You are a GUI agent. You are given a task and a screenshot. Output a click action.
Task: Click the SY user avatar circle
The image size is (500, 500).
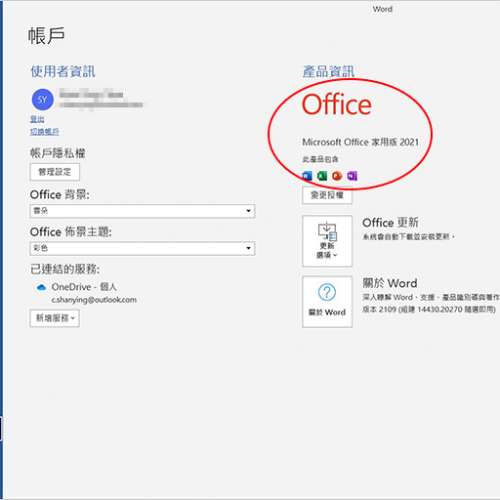coord(42,99)
